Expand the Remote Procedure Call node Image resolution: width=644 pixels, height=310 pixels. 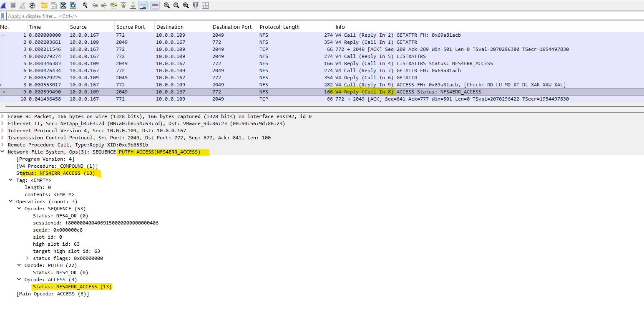tap(3, 145)
